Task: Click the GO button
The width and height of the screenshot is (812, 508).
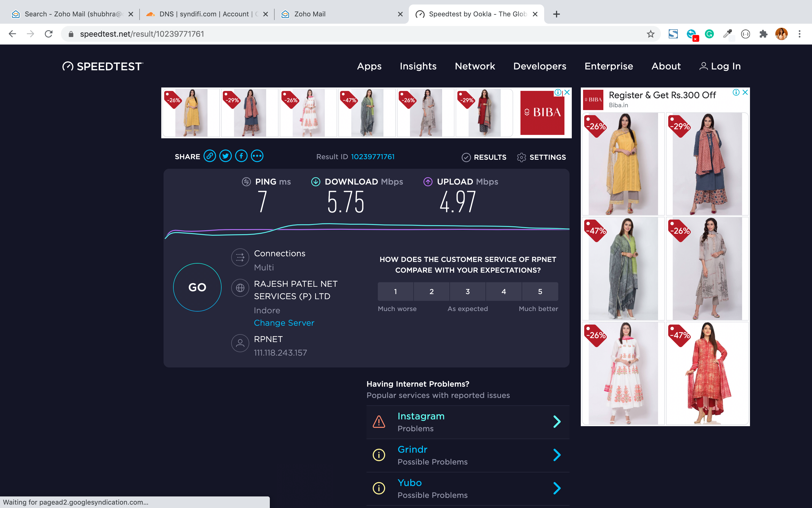Action: pyautogui.click(x=197, y=287)
